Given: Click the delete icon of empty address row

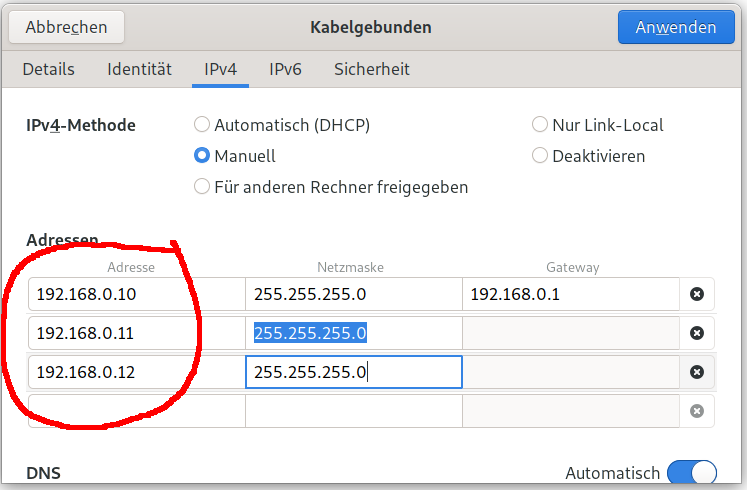Looking at the screenshot, I should pyautogui.click(x=697, y=411).
